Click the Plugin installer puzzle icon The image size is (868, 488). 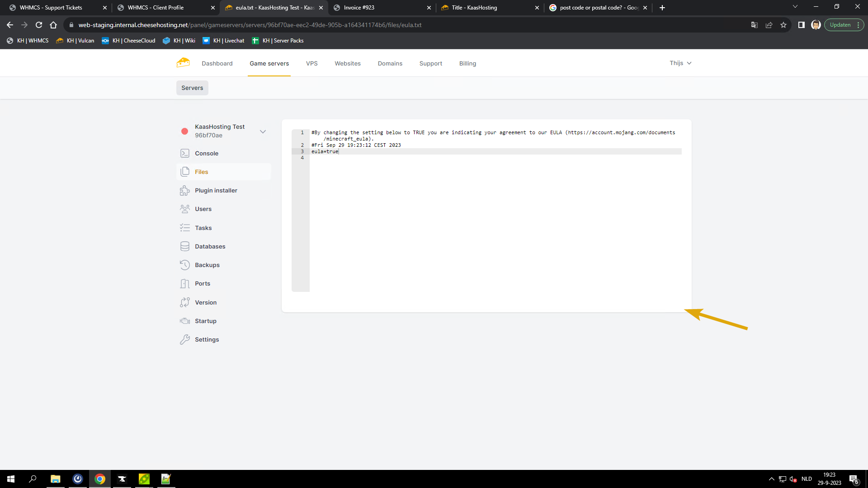point(185,191)
